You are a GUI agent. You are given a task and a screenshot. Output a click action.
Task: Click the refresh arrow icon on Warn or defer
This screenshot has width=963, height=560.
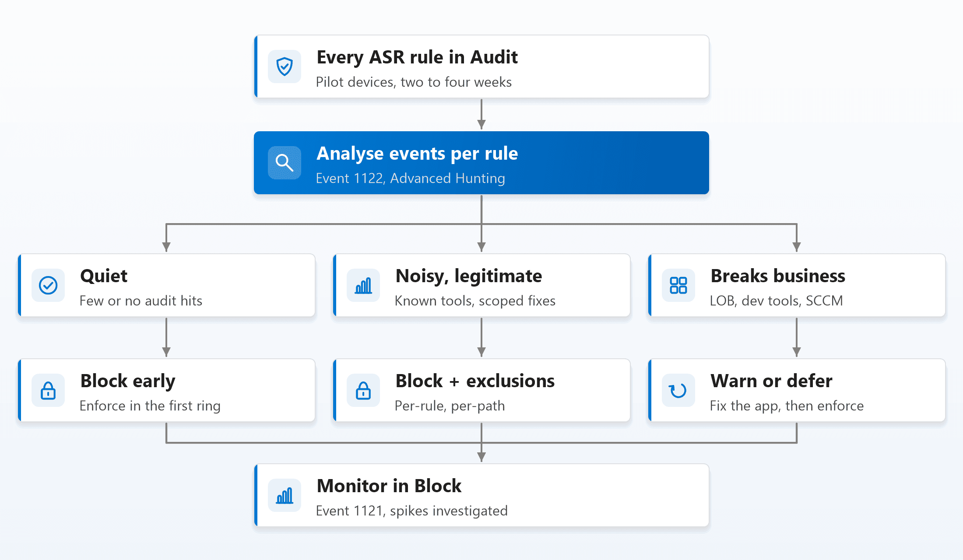tap(678, 390)
